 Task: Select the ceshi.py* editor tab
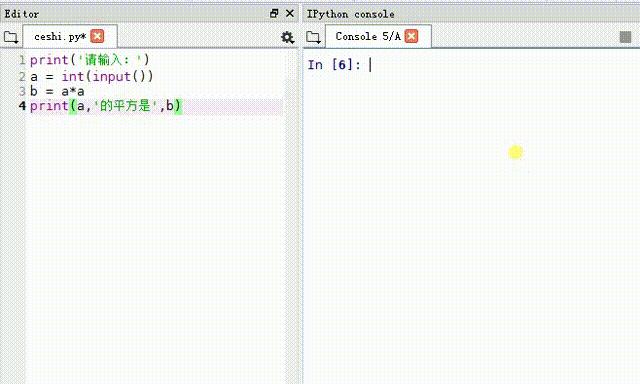click(70, 36)
